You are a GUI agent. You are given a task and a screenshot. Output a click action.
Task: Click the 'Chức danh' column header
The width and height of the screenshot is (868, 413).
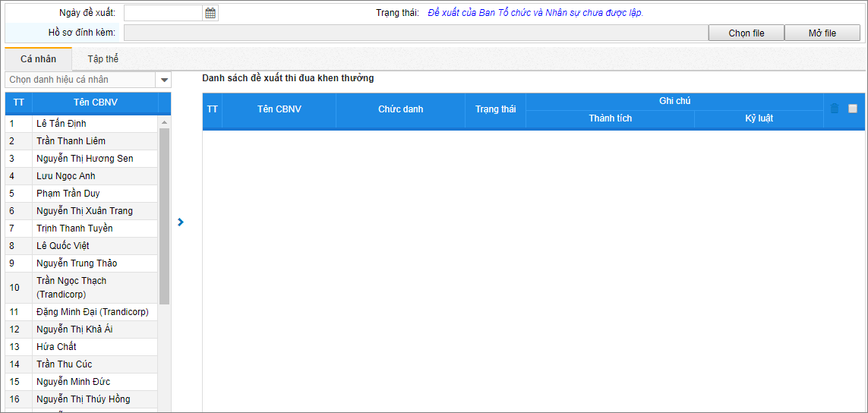tap(401, 109)
